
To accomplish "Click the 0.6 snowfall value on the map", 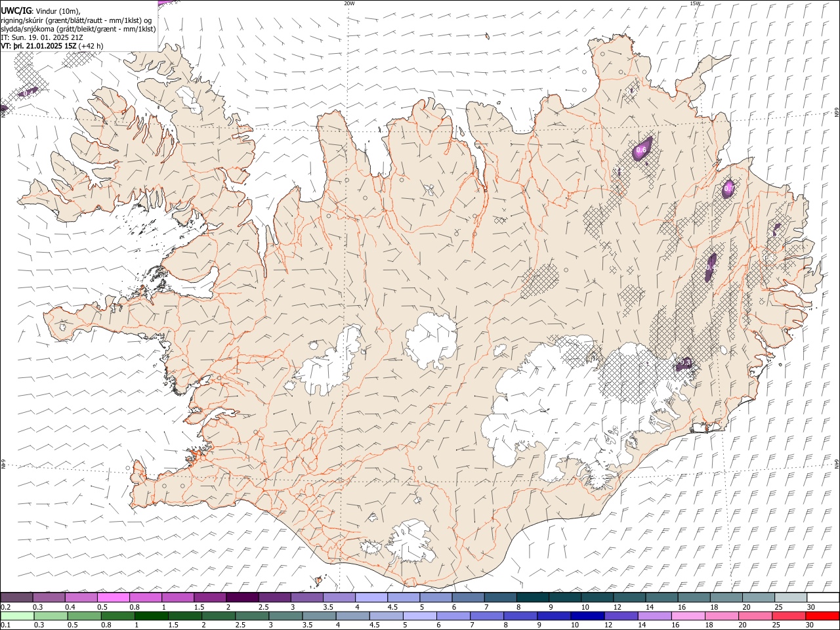I will pos(641,150).
